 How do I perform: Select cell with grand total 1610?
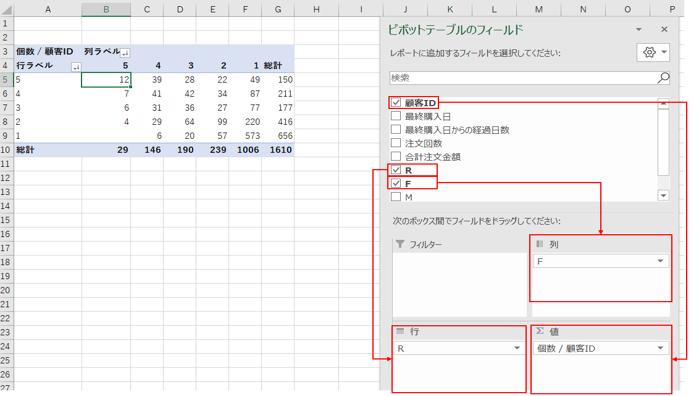278,150
